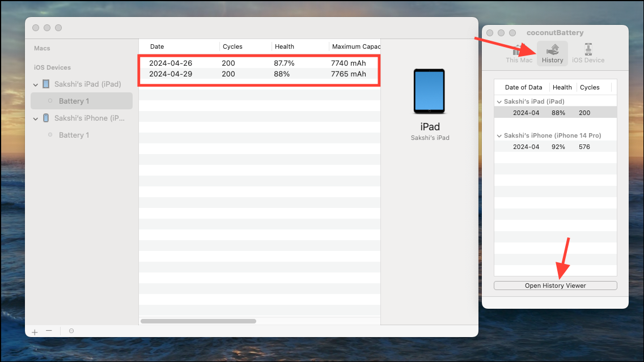Collapse Sakshi's iPad group in coconutBattery list
The width and height of the screenshot is (644, 362).
[x=499, y=102]
